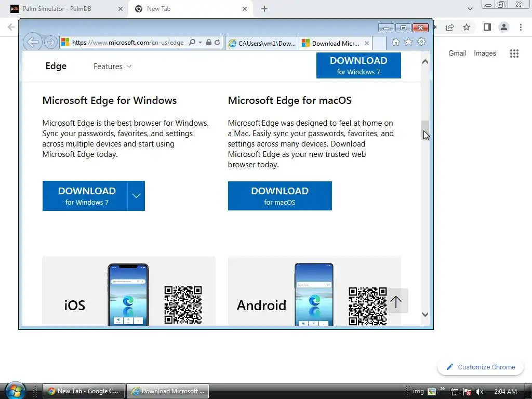Refresh the Microsoft Edge download page
The image size is (532, 399).
pos(217,43)
